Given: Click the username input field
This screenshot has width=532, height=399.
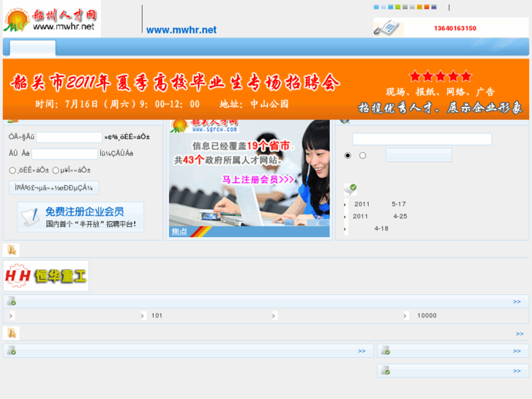Looking at the screenshot, I should (70, 137).
